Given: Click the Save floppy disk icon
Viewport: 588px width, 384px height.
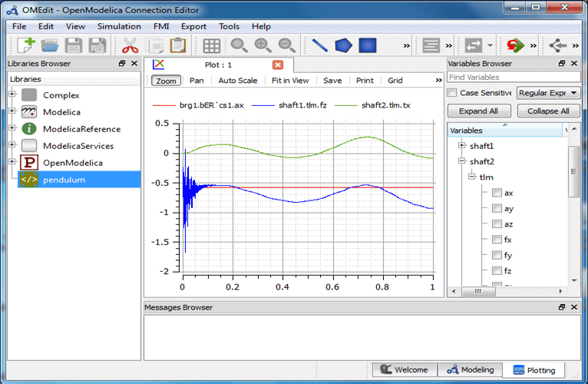Looking at the screenshot, I should (x=74, y=45).
